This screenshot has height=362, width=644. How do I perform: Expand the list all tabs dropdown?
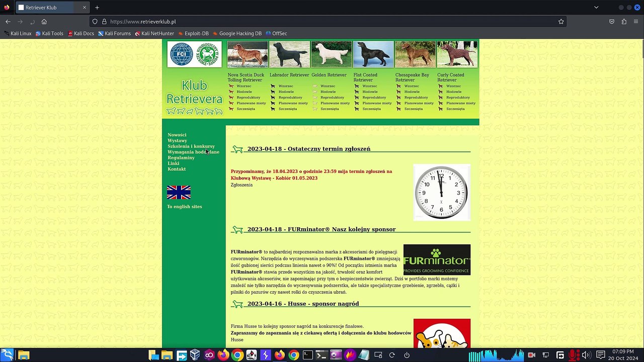pos(596,8)
